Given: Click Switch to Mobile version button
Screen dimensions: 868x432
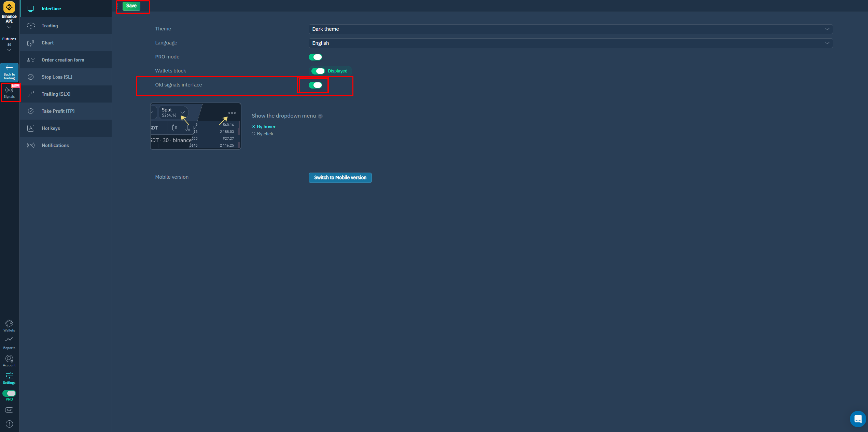Looking at the screenshot, I should click(x=340, y=177).
